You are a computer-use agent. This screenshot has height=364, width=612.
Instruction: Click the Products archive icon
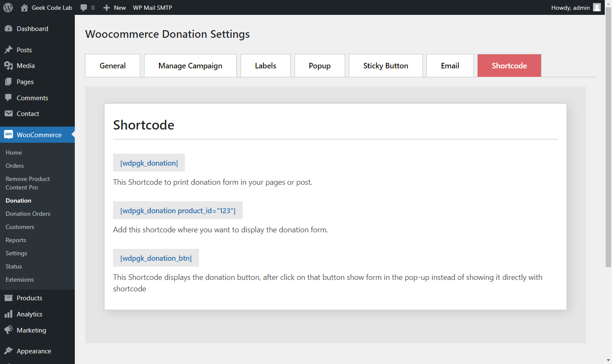pos(8,298)
